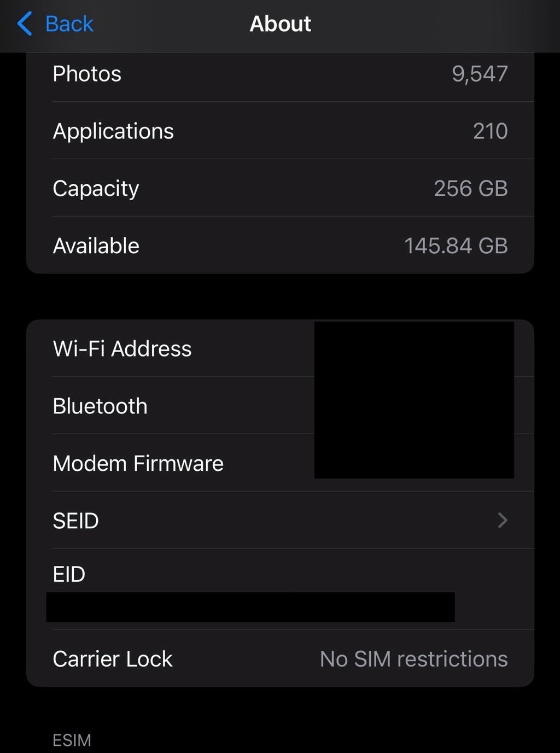This screenshot has width=560, height=753.
Task: Tap the No SIM restrictions status
Action: pos(413,659)
